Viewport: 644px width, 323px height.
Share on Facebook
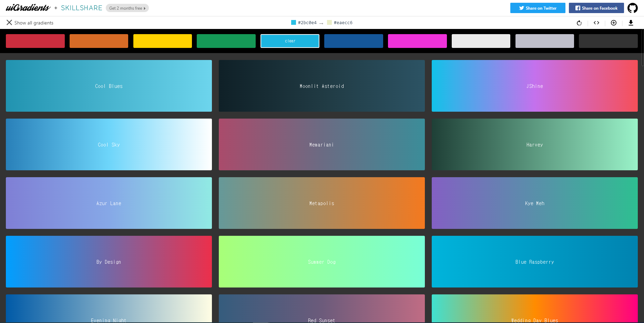pos(596,8)
